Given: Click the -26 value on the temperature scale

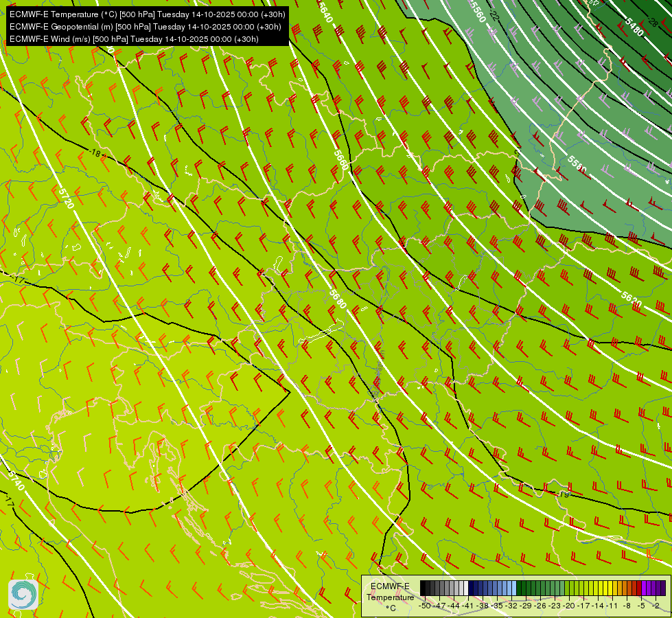Looking at the screenshot, I should 540,606.
